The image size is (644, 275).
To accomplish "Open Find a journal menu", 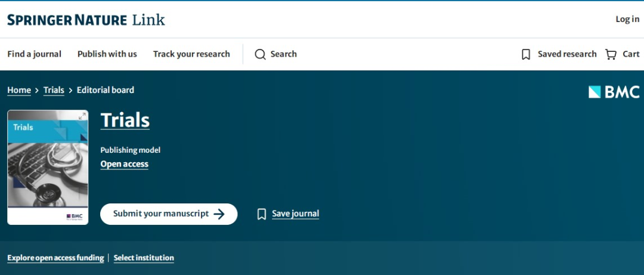I will pos(34,54).
